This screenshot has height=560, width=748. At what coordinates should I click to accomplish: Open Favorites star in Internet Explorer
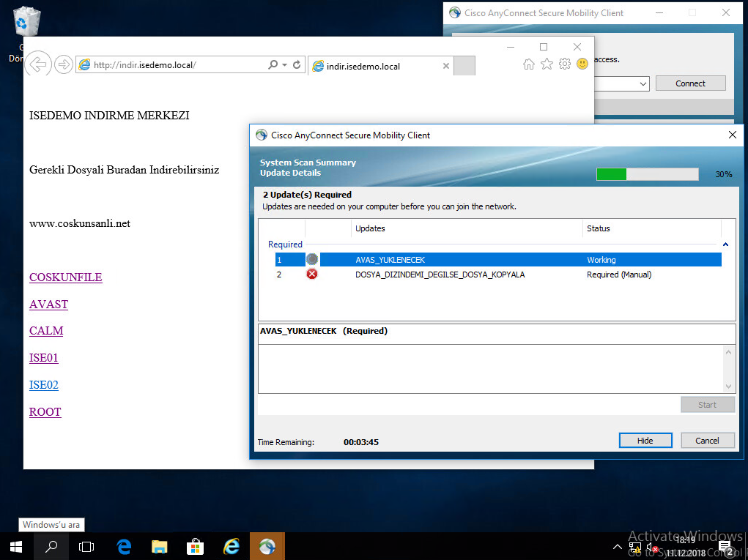click(547, 64)
